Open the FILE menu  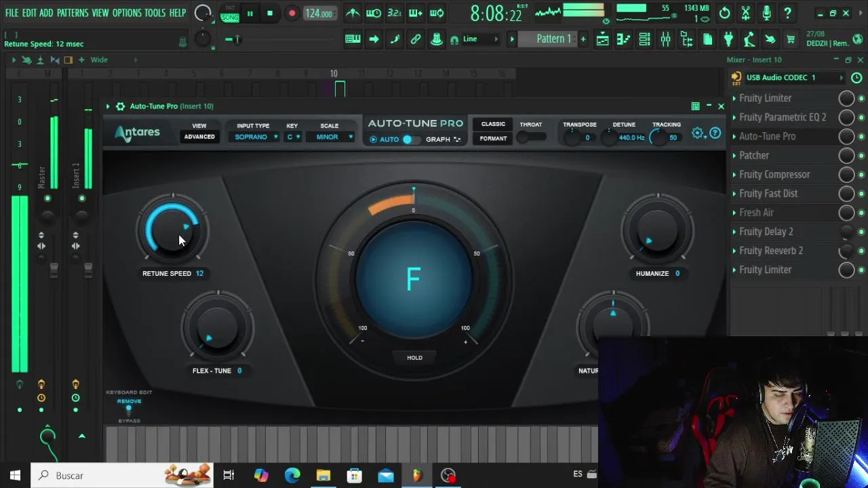click(12, 13)
